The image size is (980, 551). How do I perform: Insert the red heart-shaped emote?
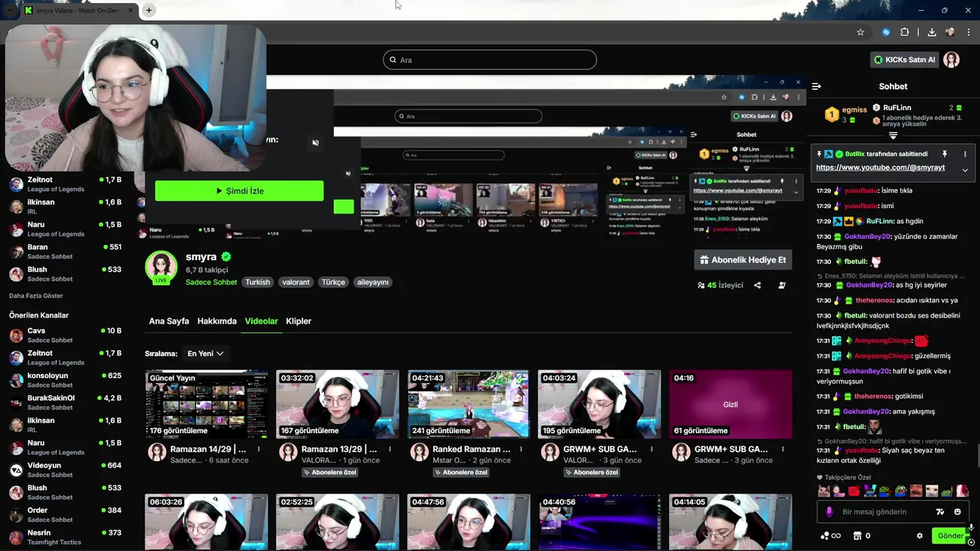pyautogui.click(x=854, y=491)
